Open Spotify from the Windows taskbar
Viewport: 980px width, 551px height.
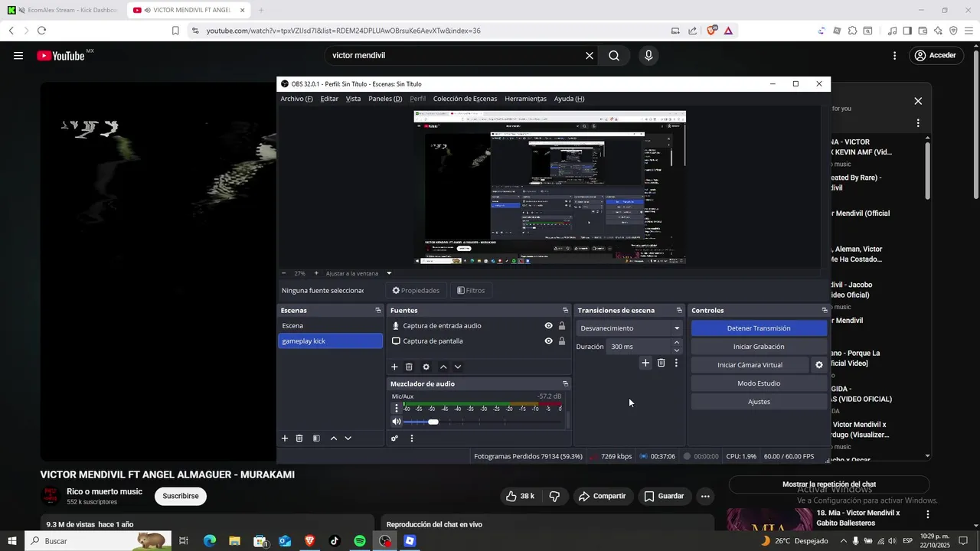[360, 541]
